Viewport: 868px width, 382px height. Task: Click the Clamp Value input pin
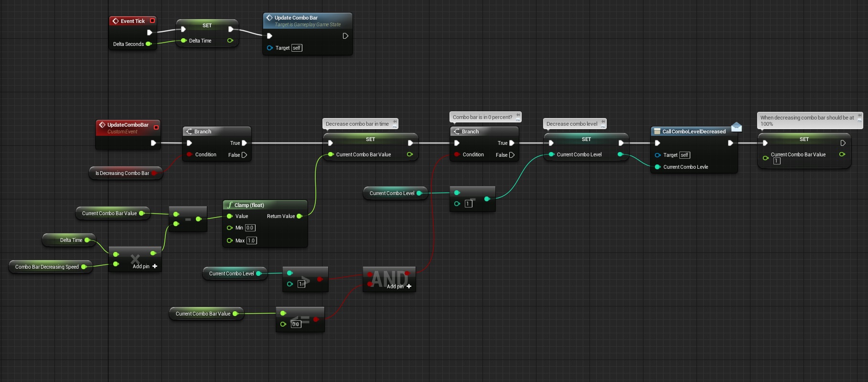click(x=230, y=216)
